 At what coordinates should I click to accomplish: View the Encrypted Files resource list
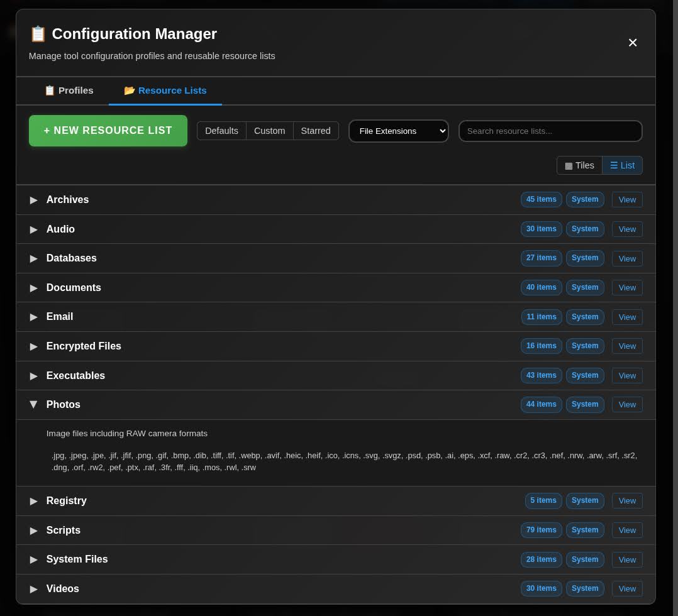627,346
